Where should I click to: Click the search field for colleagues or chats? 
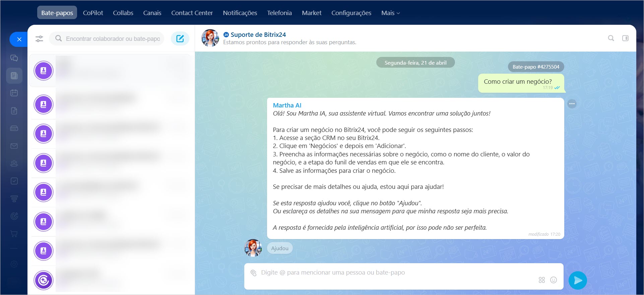tap(107, 39)
